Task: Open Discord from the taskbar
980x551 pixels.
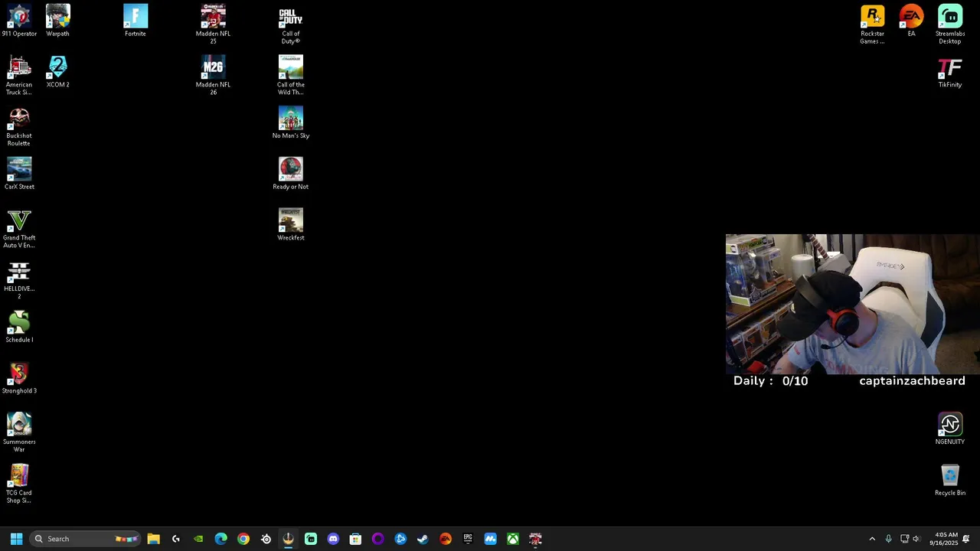Action: (333, 539)
